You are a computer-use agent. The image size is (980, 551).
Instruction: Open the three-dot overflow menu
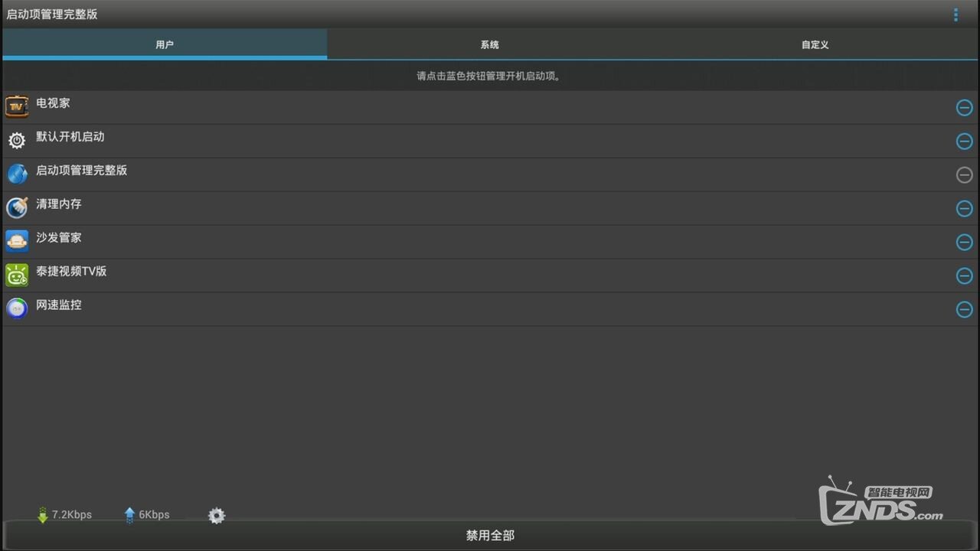click(955, 15)
